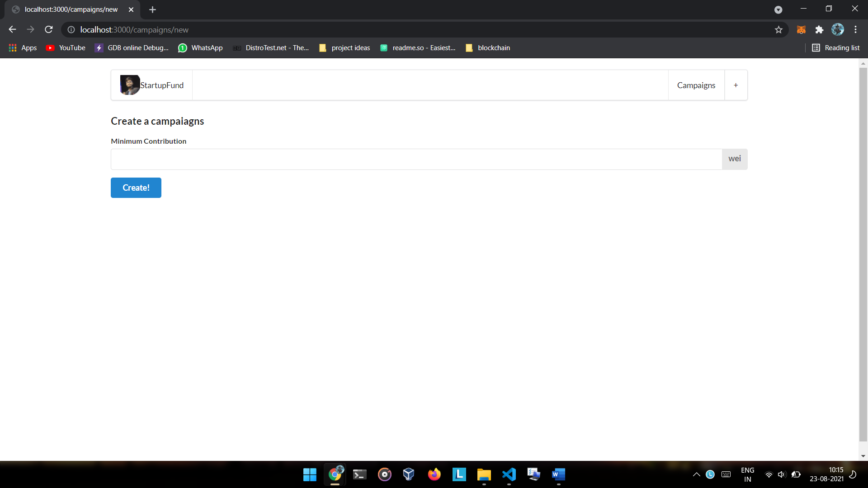The image size is (868, 488).
Task: Open the Reading list panel
Action: pyautogui.click(x=836, y=48)
